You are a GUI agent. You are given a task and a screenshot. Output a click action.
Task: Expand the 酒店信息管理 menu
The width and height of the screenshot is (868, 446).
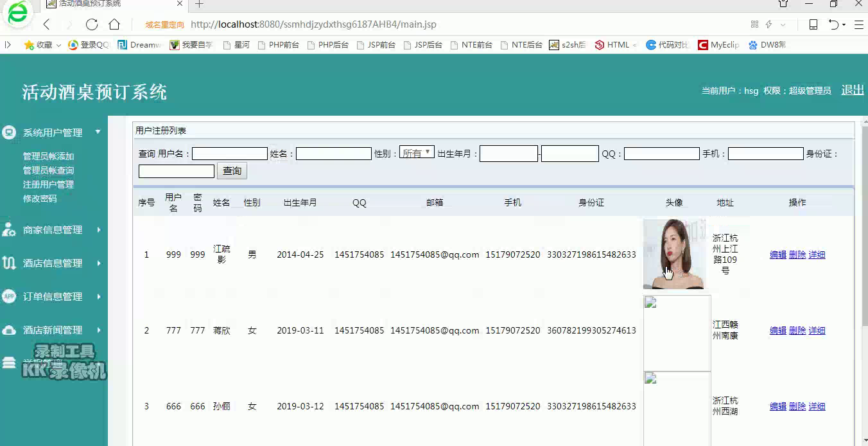click(53, 263)
